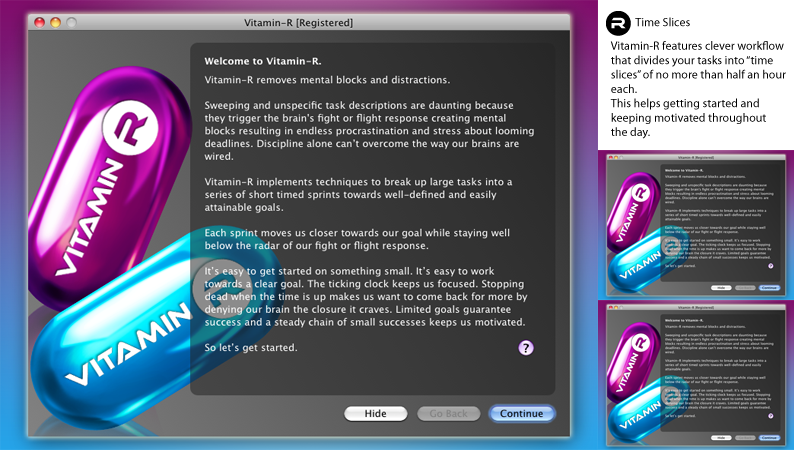The width and height of the screenshot is (794, 450).
Task: Minimize the window using the yellow button
Action: point(56,22)
